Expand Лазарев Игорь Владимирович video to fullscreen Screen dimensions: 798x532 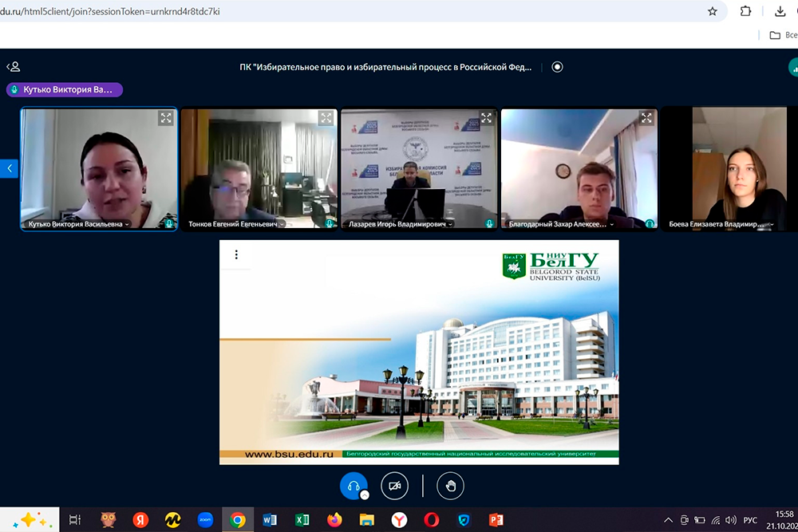pyautogui.click(x=487, y=118)
